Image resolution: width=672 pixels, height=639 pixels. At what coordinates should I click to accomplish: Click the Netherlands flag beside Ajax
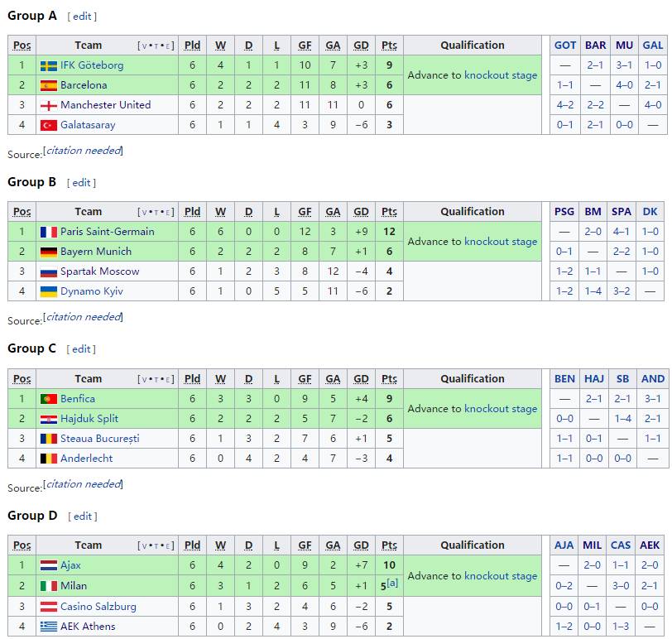48,565
